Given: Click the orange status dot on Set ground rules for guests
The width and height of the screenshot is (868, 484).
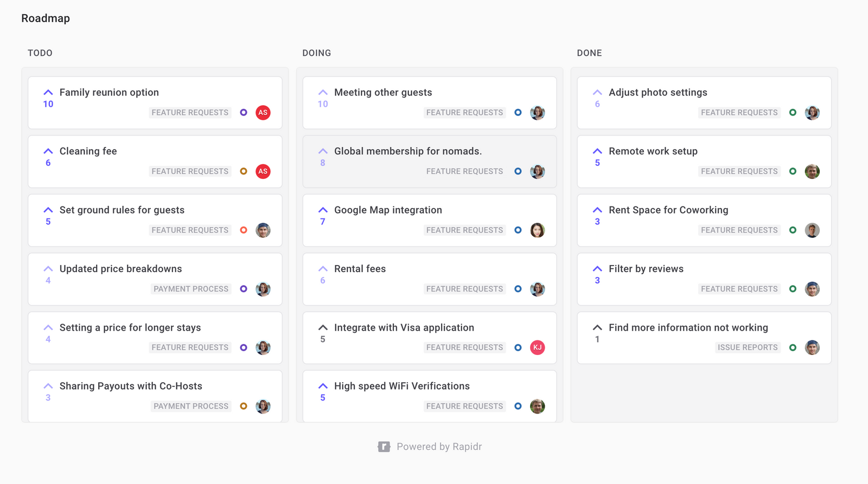Looking at the screenshot, I should click(x=243, y=230).
